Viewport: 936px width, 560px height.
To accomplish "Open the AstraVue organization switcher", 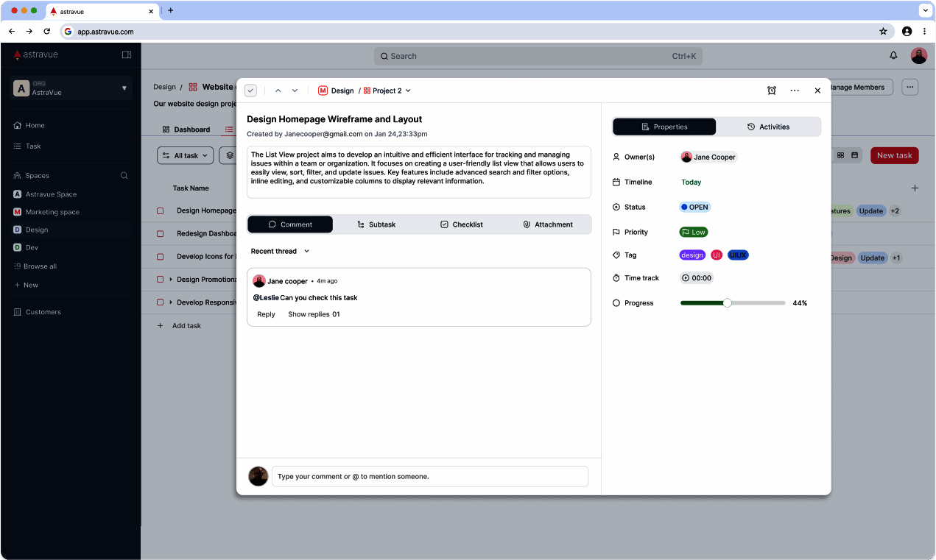I will pyautogui.click(x=72, y=88).
